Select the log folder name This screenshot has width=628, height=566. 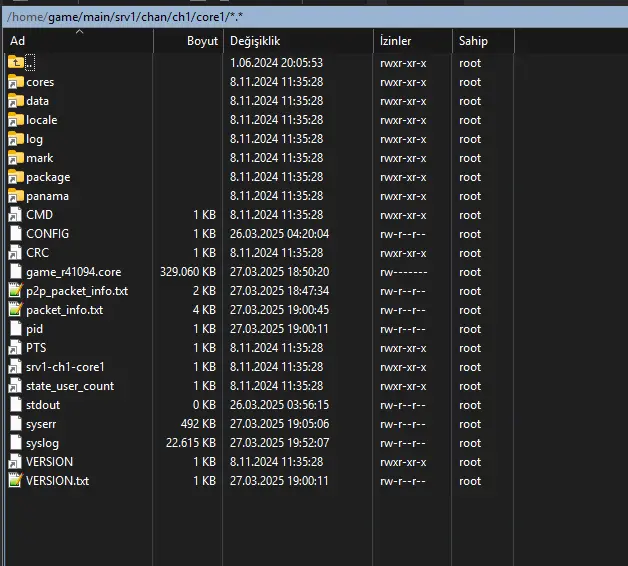pos(34,139)
